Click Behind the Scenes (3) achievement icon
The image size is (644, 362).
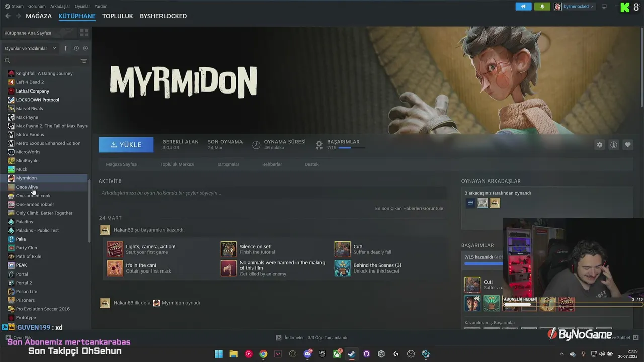coord(343,268)
